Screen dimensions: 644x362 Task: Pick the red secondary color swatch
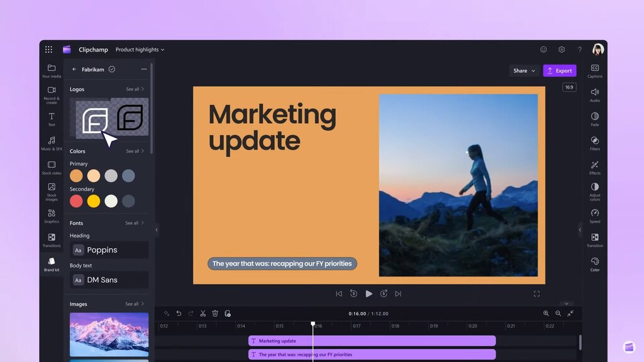click(x=76, y=201)
